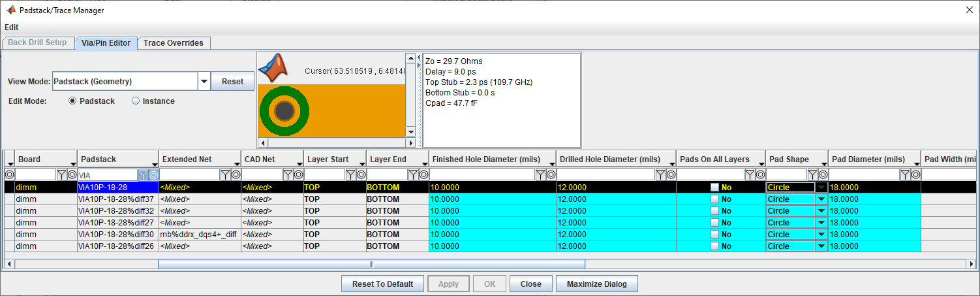Open the View Mode dropdown arrow

pos(204,82)
